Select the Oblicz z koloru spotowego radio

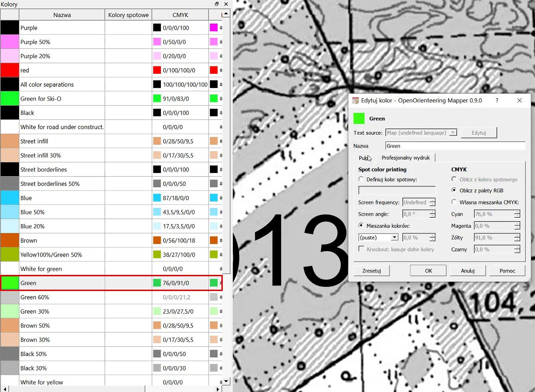(454, 179)
